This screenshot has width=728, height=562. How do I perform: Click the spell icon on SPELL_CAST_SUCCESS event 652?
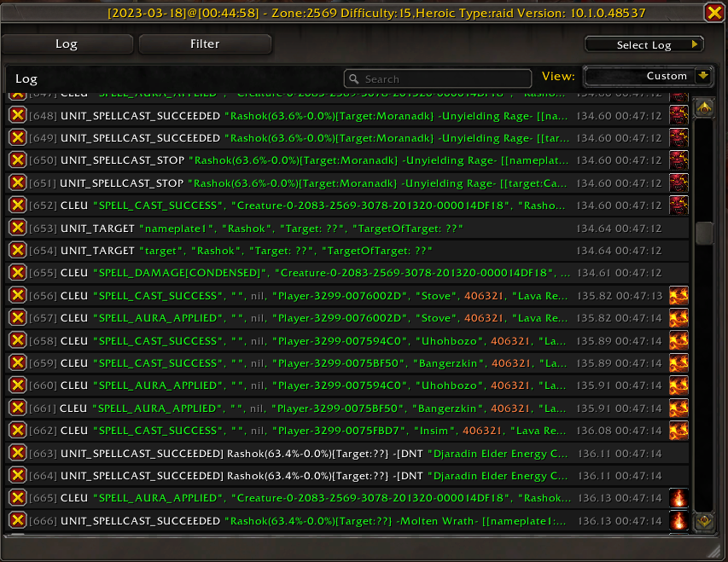(x=678, y=205)
